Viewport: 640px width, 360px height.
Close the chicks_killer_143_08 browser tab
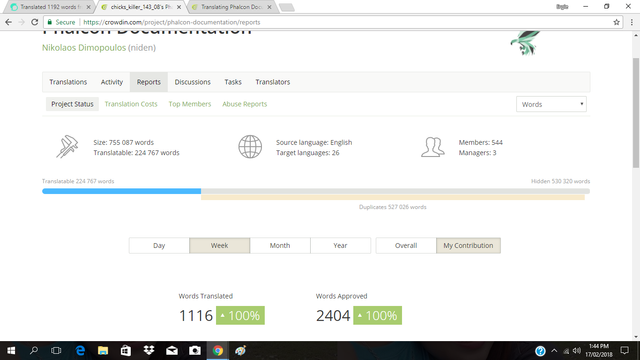pos(179,7)
